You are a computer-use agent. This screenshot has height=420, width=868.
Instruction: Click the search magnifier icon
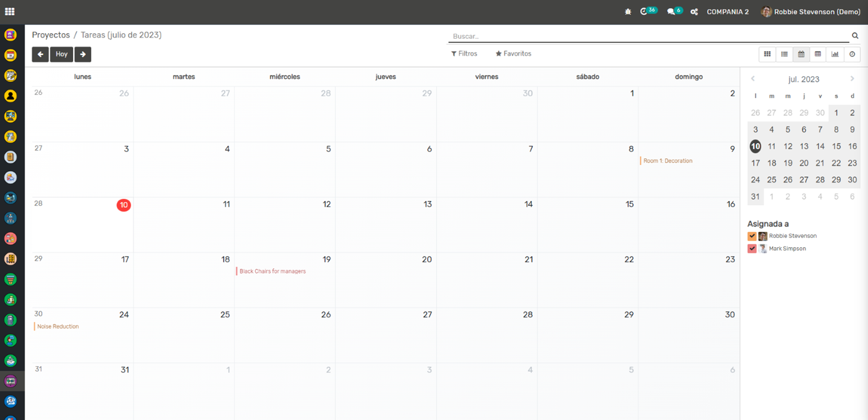click(x=855, y=36)
